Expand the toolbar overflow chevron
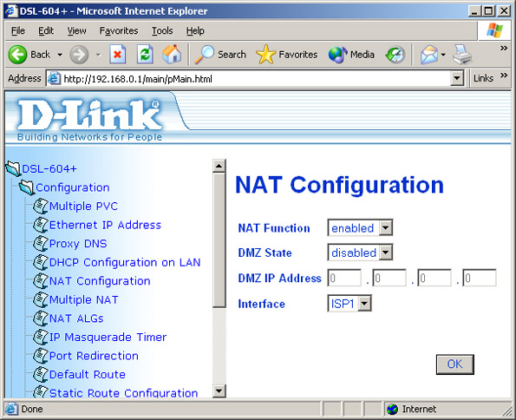516x420 pixels. (504, 49)
